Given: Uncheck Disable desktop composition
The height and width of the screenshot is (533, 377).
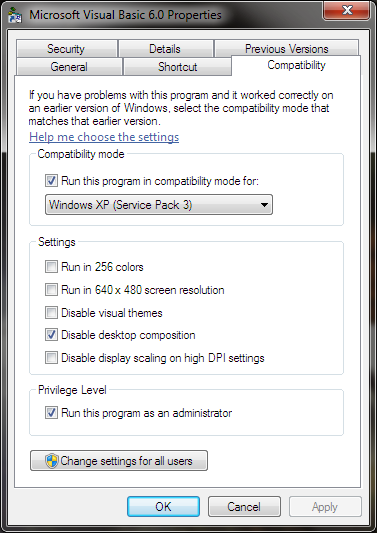Looking at the screenshot, I should (x=51, y=335).
